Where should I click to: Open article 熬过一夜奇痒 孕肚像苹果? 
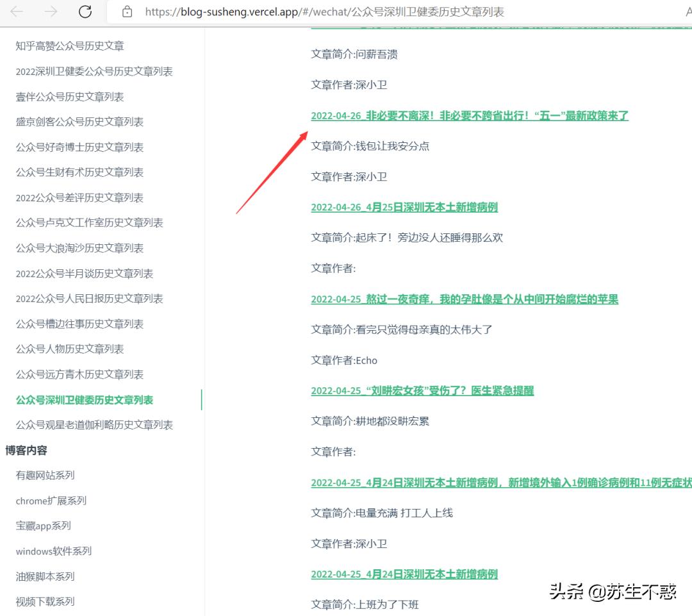click(x=465, y=299)
